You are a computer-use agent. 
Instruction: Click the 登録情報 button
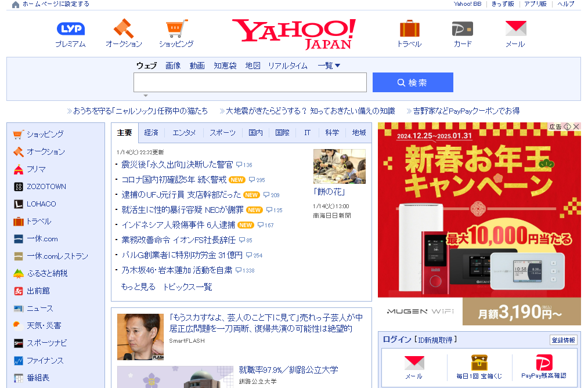pos(563,340)
